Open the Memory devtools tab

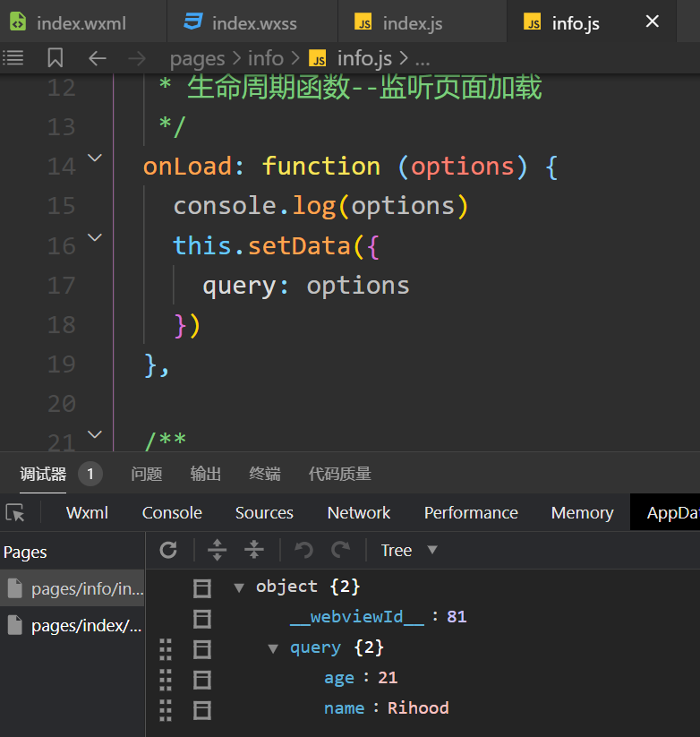(x=582, y=513)
